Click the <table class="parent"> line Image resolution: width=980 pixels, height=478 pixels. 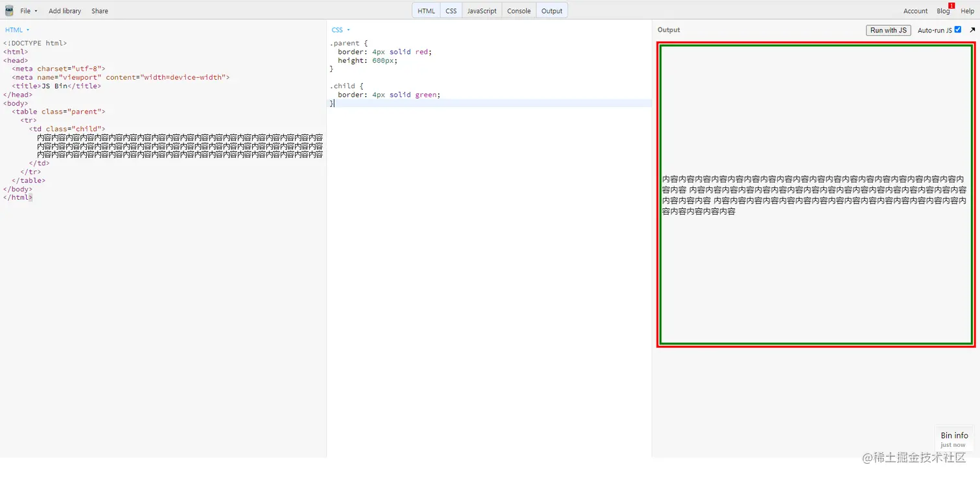pyautogui.click(x=58, y=112)
